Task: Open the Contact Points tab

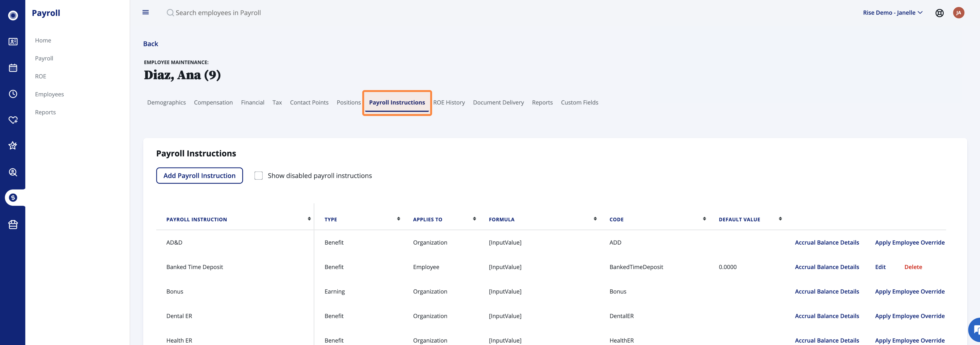Action: pyautogui.click(x=309, y=103)
